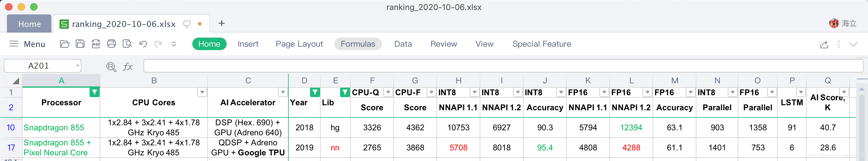The width and height of the screenshot is (868, 161).
Task: Click the green 95.4 accuracy cell
Action: [x=545, y=148]
